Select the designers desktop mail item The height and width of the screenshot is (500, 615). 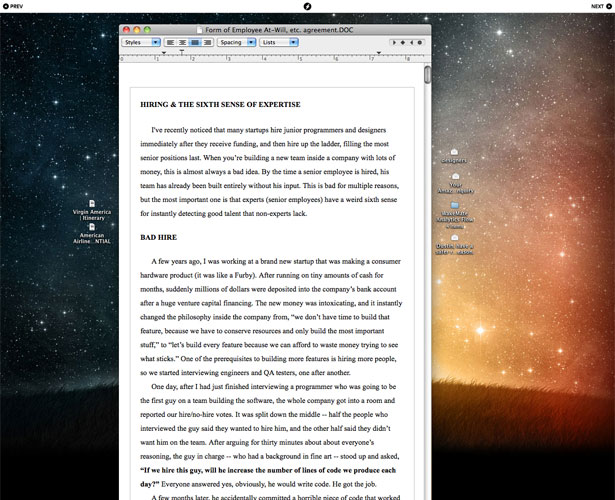(x=454, y=156)
